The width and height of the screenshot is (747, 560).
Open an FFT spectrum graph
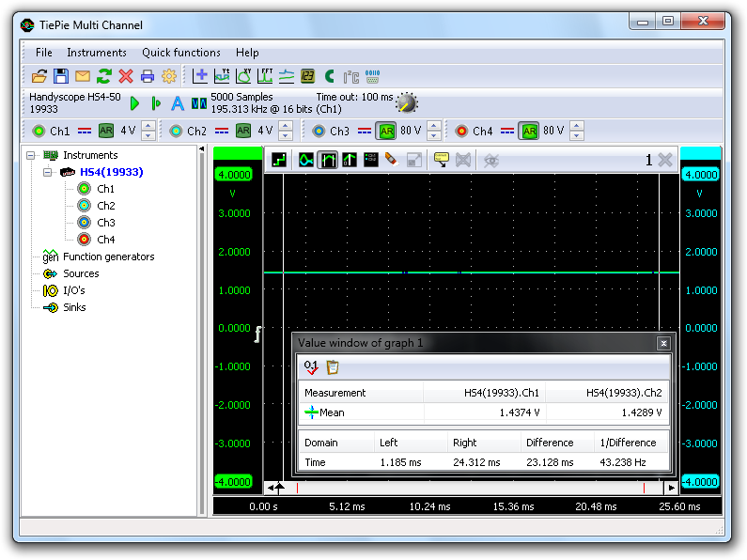[265, 76]
